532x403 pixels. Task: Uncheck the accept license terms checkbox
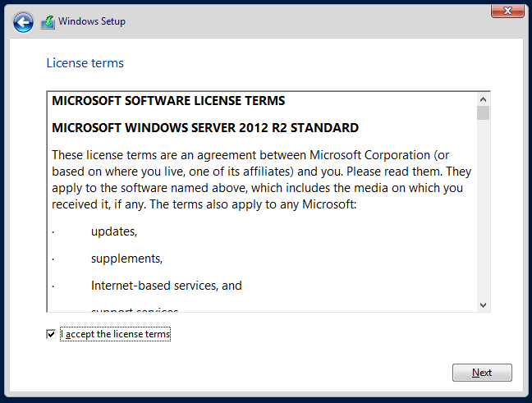[51, 334]
